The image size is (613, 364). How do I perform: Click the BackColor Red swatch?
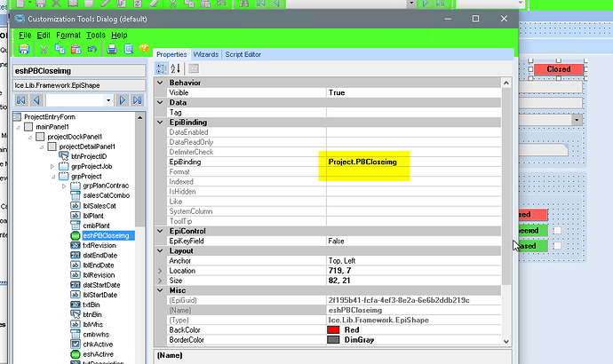[333, 329]
